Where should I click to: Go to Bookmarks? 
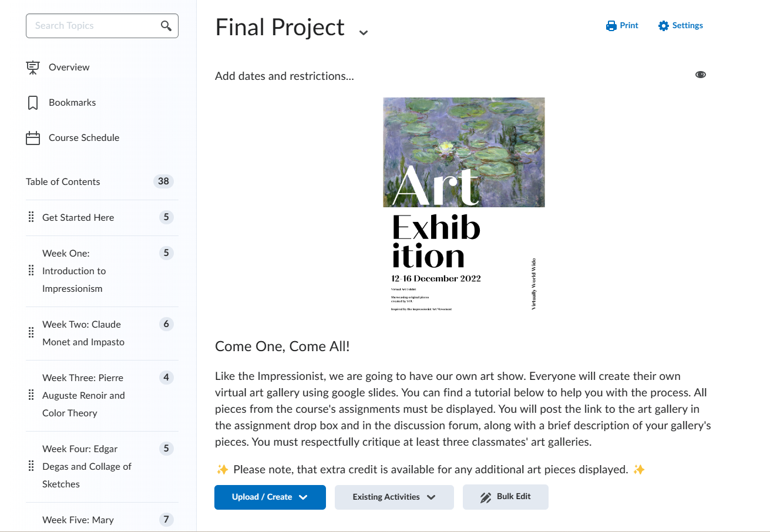pos(72,103)
